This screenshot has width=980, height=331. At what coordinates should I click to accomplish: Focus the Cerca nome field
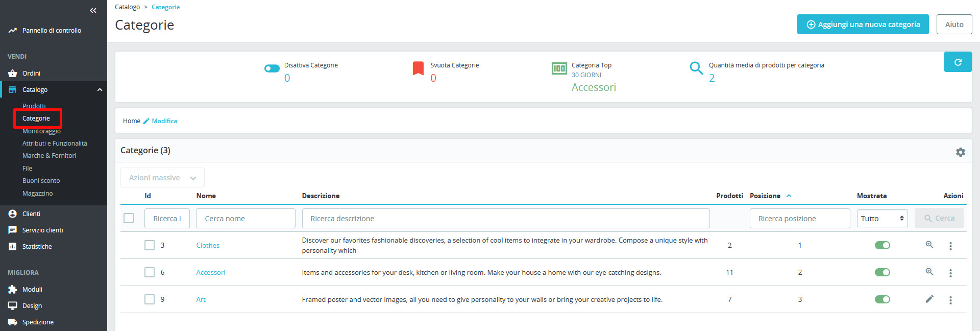[x=246, y=218]
